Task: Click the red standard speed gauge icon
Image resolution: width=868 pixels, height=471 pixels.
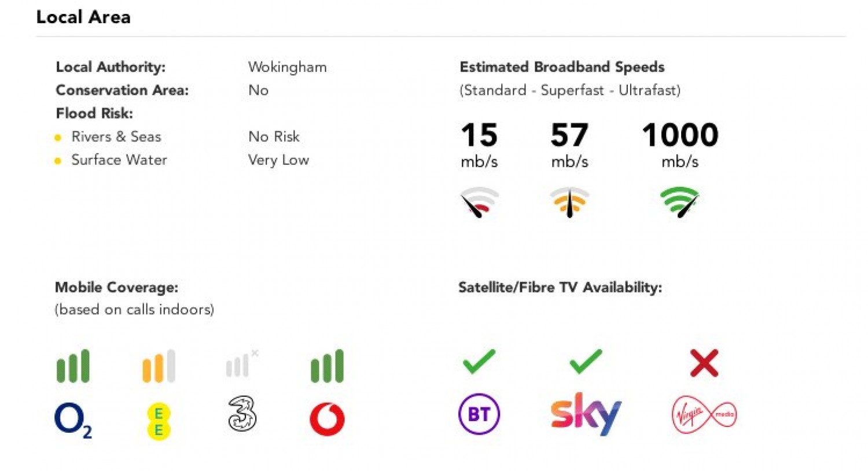Action: coord(479,202)
